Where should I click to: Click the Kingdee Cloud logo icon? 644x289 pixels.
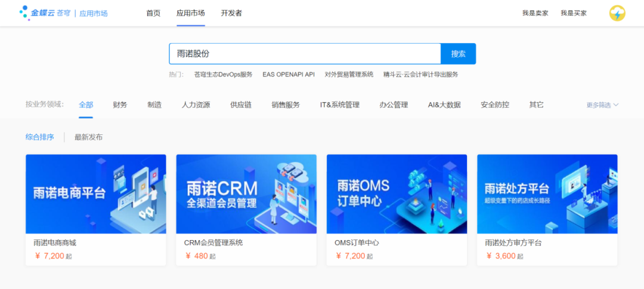coord(24,13)
